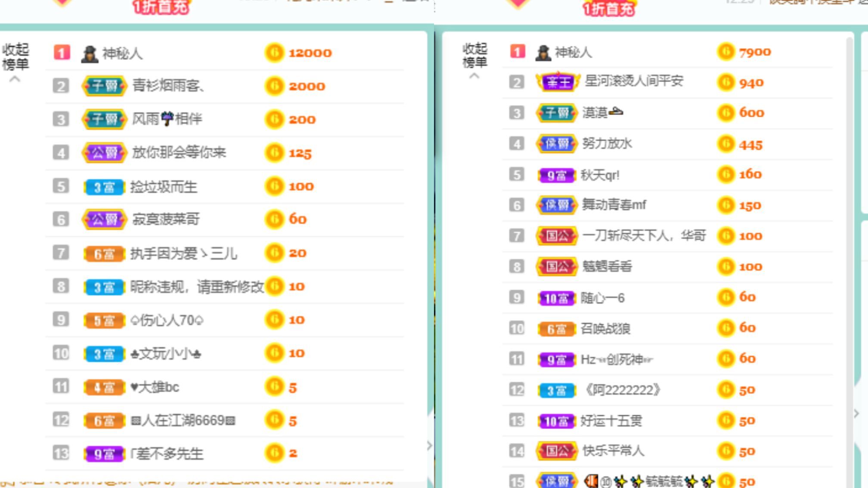This screenshot has height=488, width=868.
Task: Select username 风雨相伴
Action: point(167,119)
